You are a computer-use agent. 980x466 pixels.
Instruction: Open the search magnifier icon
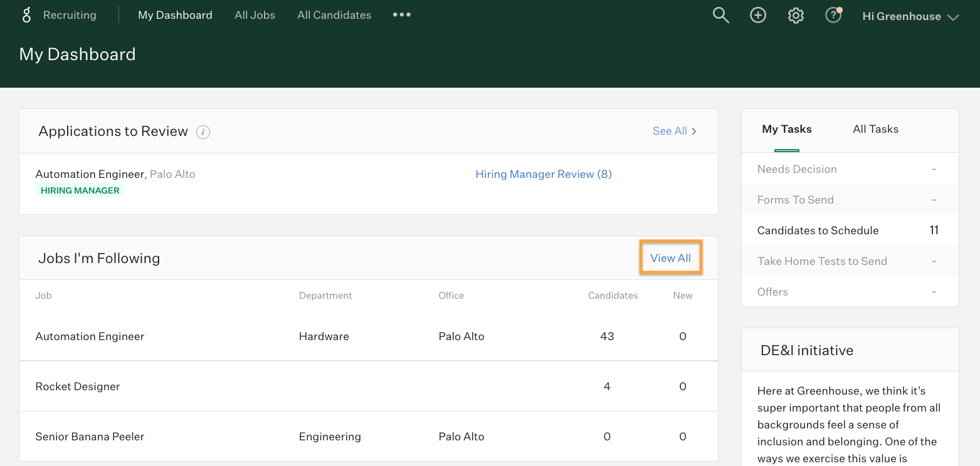(x=721, y=16)
